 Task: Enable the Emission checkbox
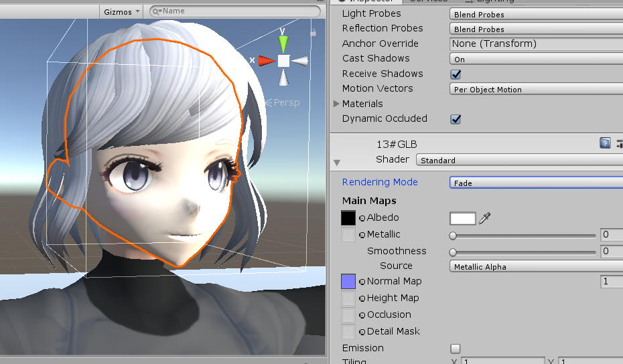pyautogui.click(x=456, y=349)
